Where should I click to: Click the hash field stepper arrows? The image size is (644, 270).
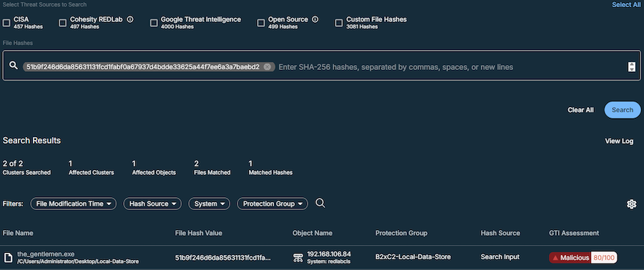632,66
